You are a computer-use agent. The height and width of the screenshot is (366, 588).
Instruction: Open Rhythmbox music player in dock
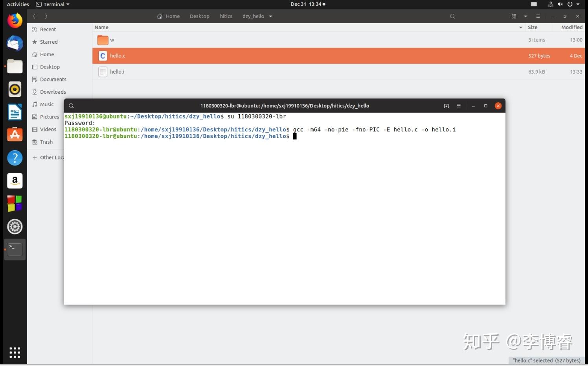[15, 89]
